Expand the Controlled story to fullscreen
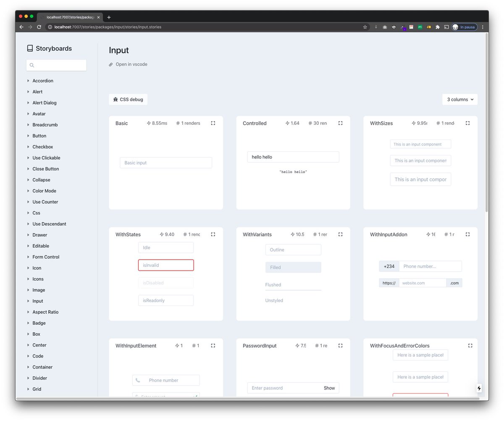 click(340, 123)
